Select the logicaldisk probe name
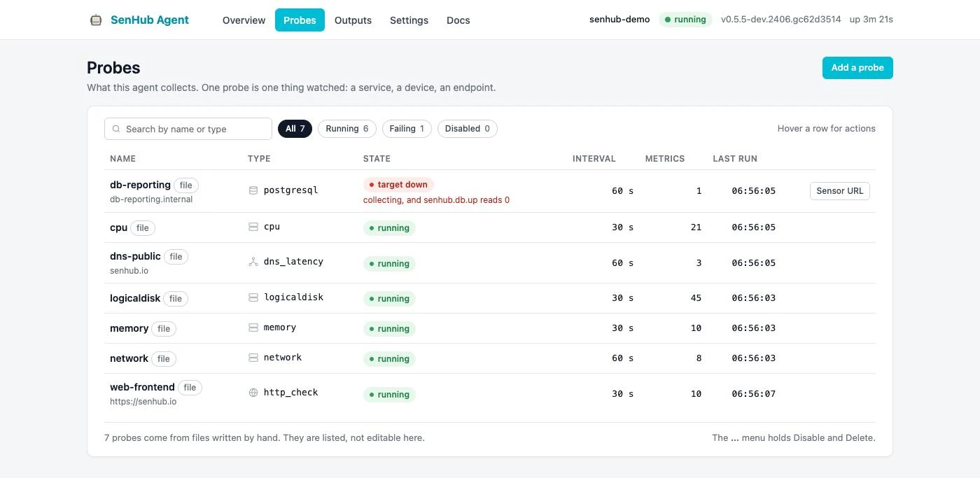 point(135,298)
